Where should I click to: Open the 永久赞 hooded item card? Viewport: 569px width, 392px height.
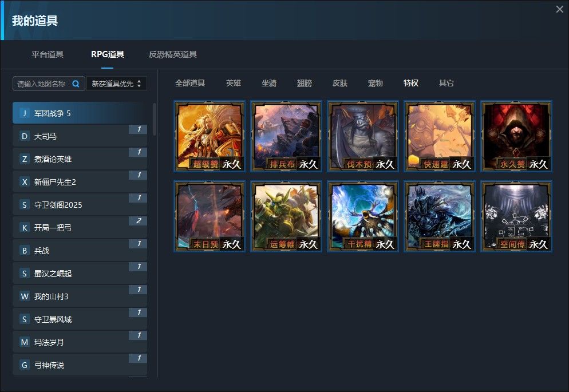pos(516,136)
